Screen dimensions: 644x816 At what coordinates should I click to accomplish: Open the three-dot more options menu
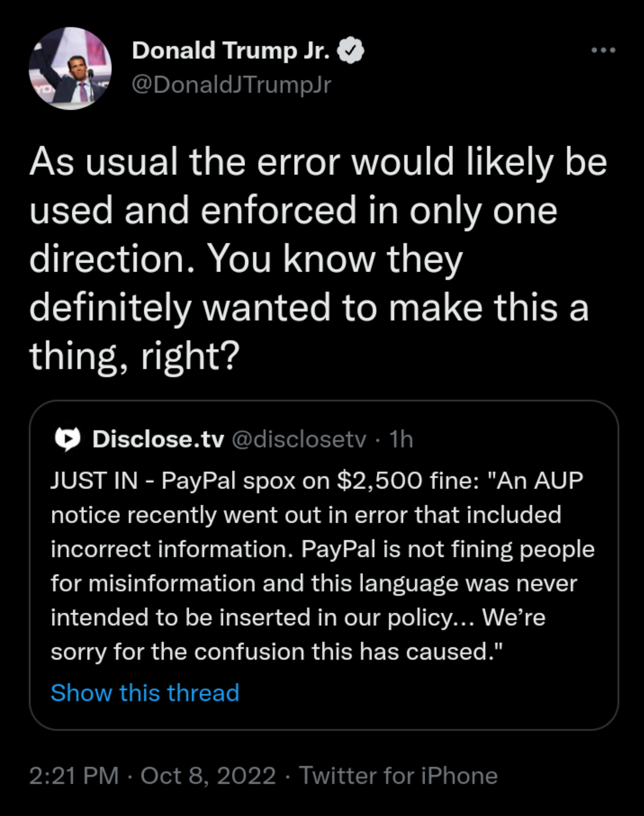click(x=604, y=50)
